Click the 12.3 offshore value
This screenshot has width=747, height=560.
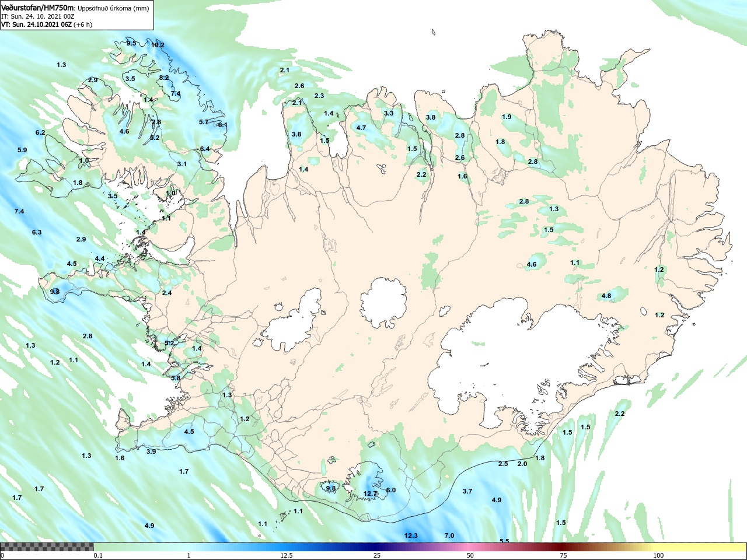coord(411,535)
